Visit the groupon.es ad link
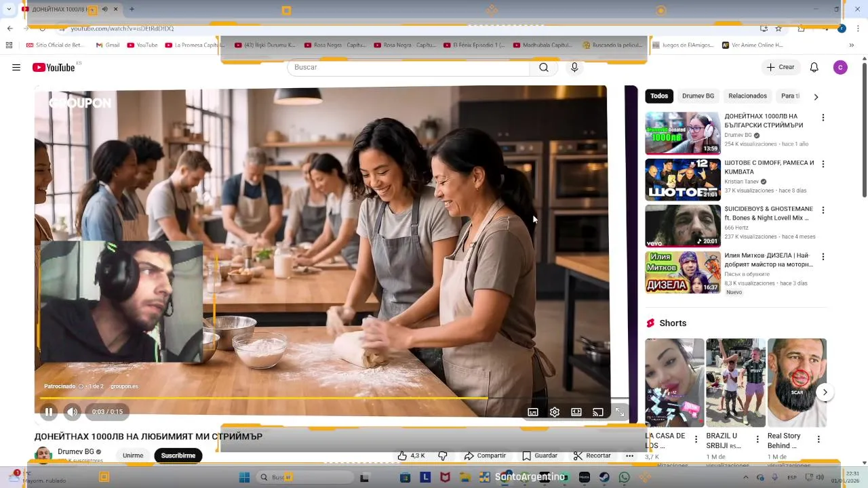This screenshot has width=868, height=488. pos(124,386)
